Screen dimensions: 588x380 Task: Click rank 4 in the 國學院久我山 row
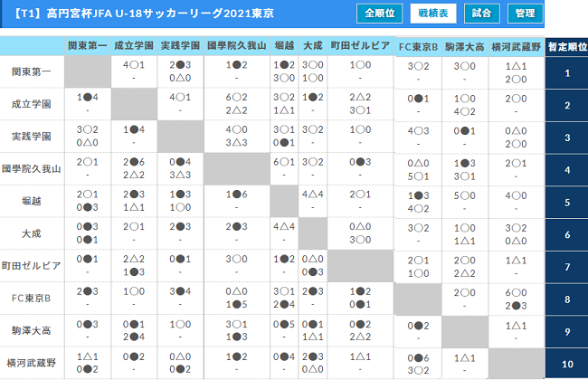(567, 170)
